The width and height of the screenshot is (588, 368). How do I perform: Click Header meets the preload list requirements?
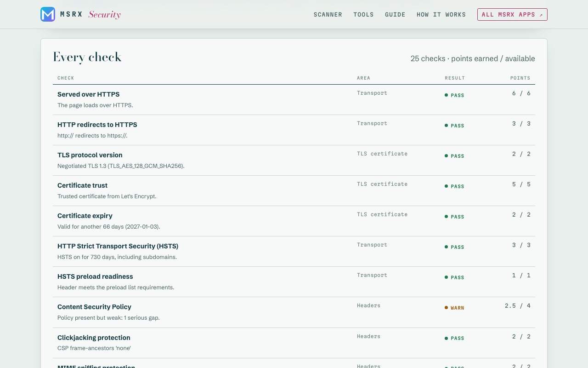116,287
